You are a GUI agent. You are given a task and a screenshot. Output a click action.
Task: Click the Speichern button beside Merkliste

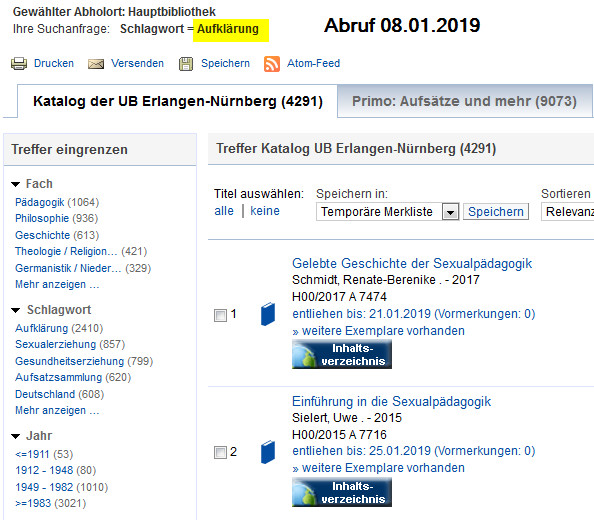(496, 212)
